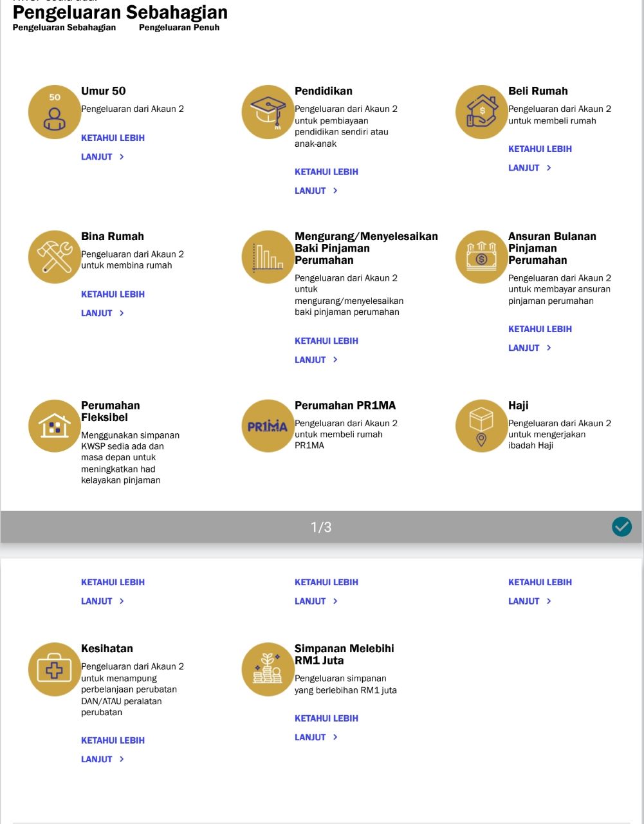644x824 pixels.
Task: Open Lanjut chevron under Beli Rumah
Action: [530, 168]
